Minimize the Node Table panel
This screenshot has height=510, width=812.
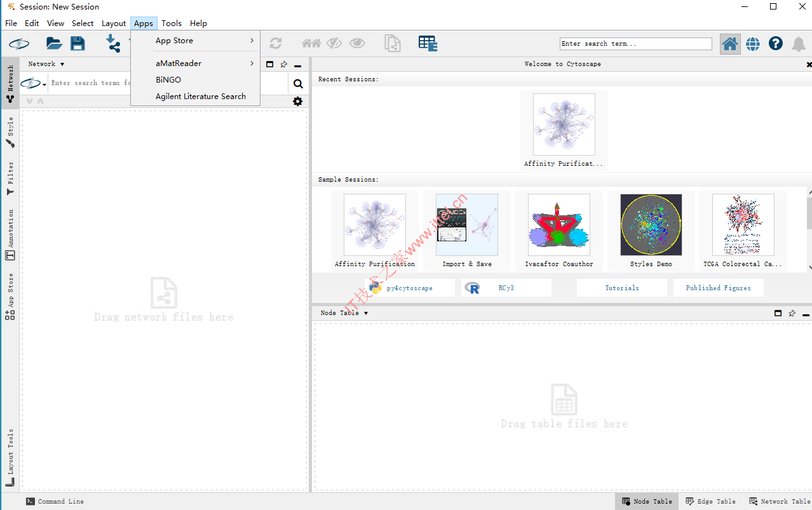(x=806, y=315)
